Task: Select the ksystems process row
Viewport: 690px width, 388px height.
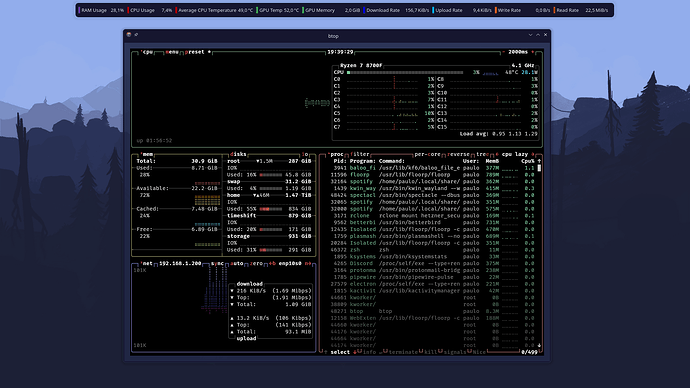Action: click(x=433, y=256)
